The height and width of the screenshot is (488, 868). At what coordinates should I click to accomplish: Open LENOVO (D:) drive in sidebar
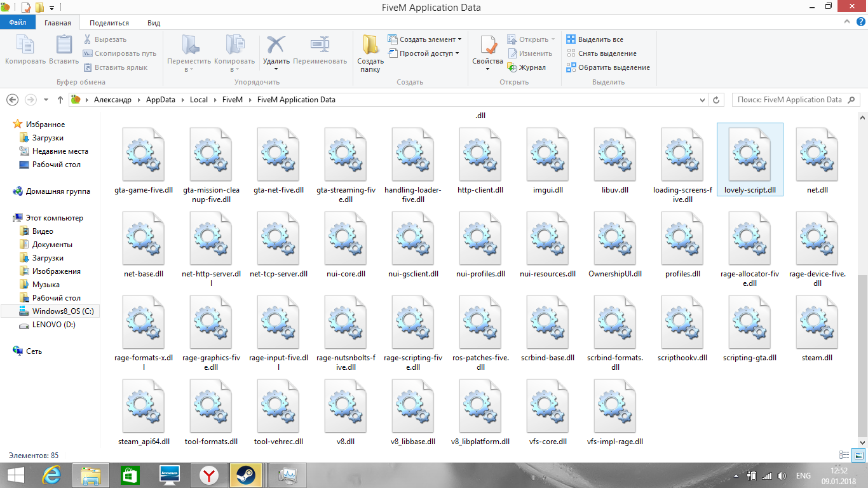[48, 325]
